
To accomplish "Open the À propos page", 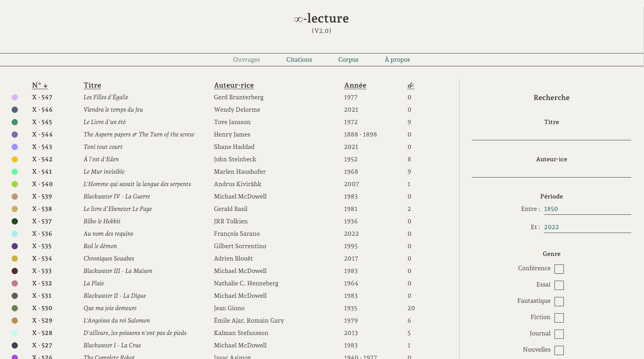I will tap(397, 59).
